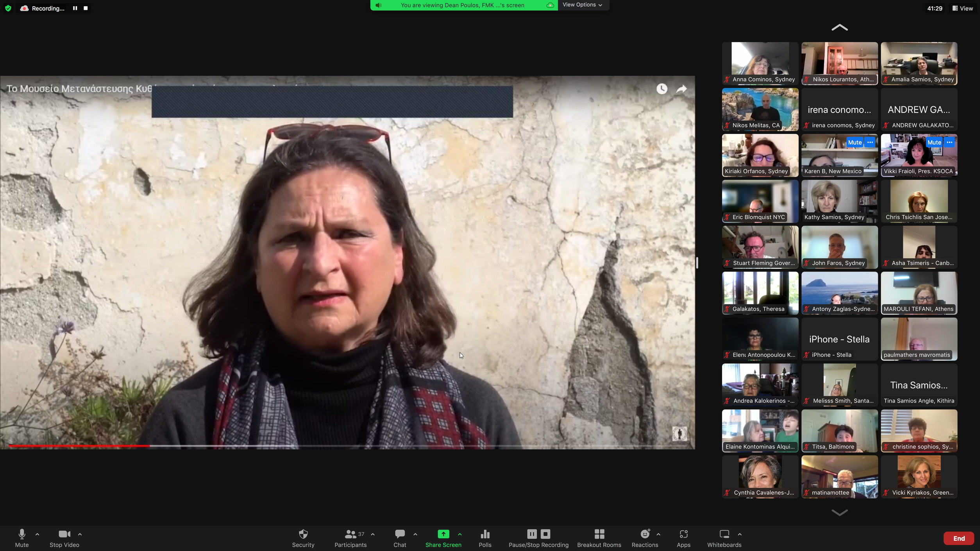Click the red End meeting button

pos(959,538)
